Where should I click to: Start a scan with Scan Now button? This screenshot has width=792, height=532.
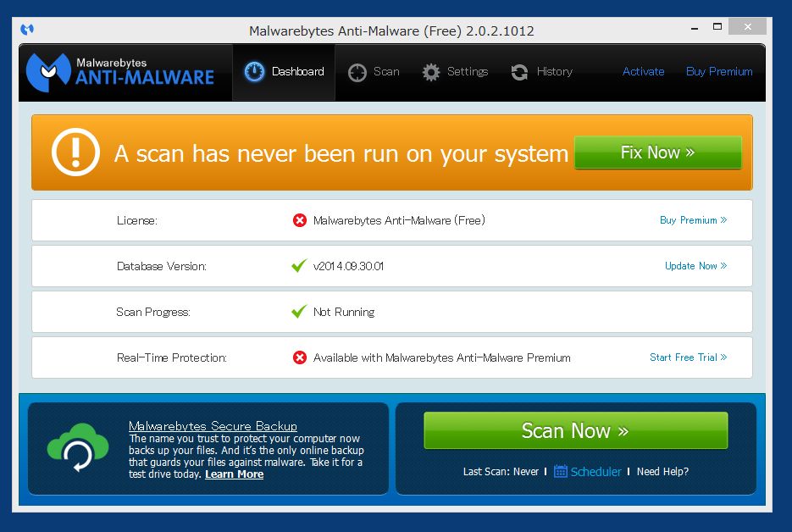pyautogui.click(x=576, y=430)
